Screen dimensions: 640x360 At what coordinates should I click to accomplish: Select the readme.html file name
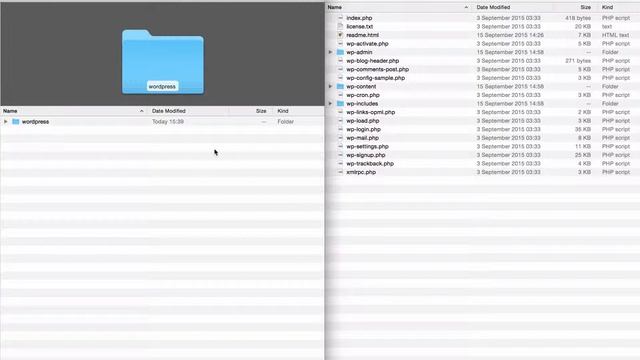[x=362, y=35]
